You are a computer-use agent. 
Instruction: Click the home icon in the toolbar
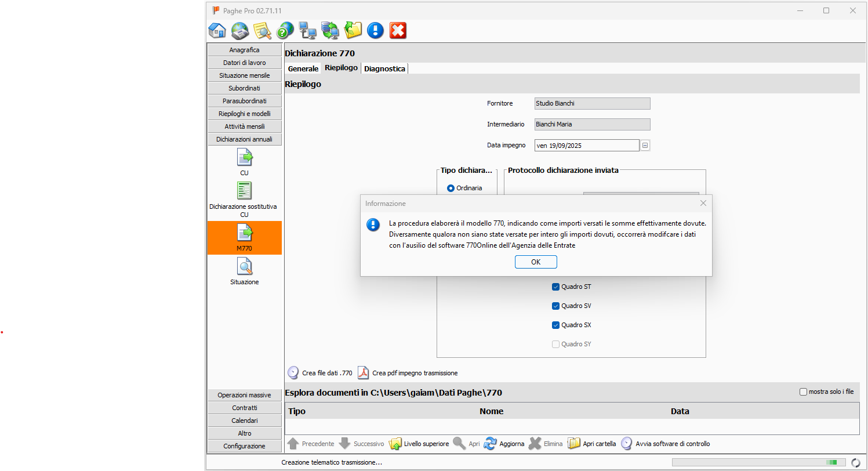coord(217,30)
